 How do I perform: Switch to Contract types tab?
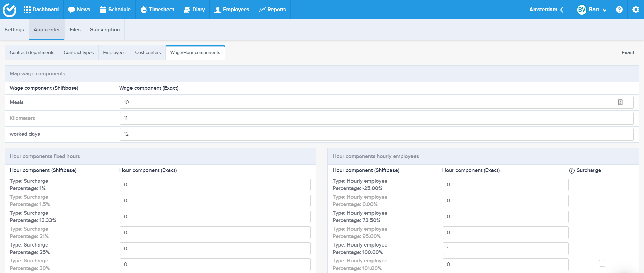[x=79, y=53]
